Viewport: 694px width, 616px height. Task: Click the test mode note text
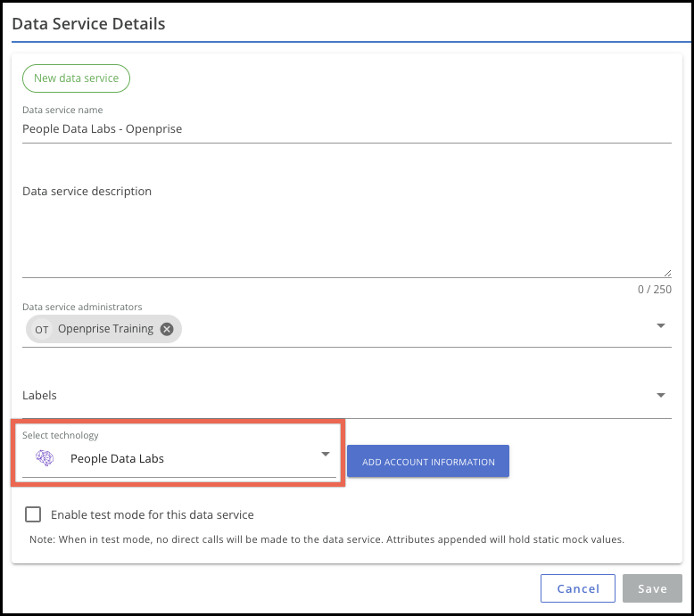326,539
